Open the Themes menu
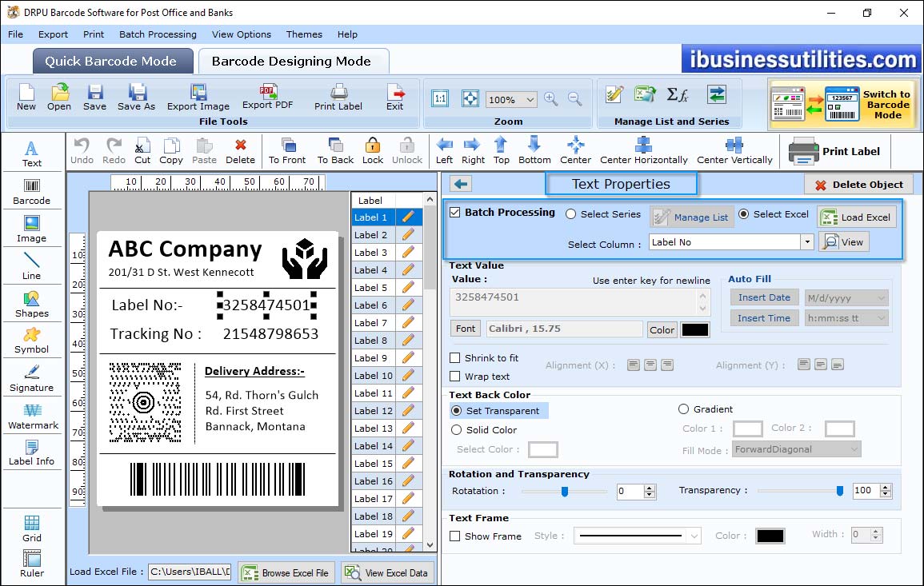The image size is (924, 586). point(304,34)
